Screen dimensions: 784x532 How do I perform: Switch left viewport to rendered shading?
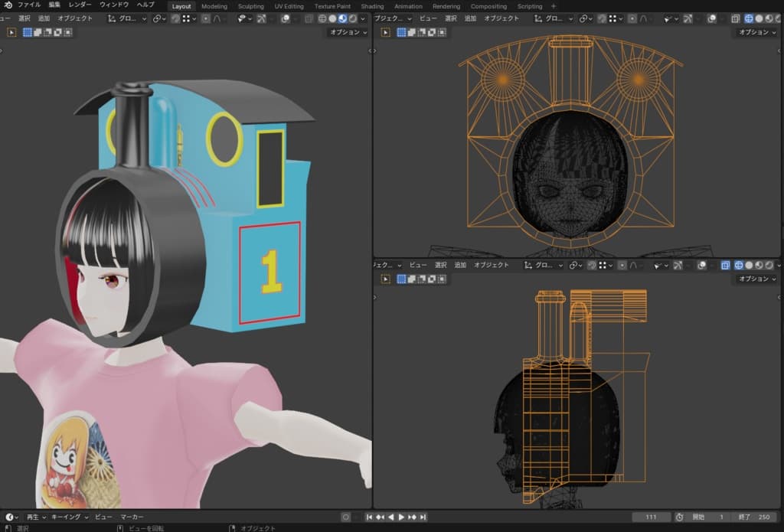(352, 19)
